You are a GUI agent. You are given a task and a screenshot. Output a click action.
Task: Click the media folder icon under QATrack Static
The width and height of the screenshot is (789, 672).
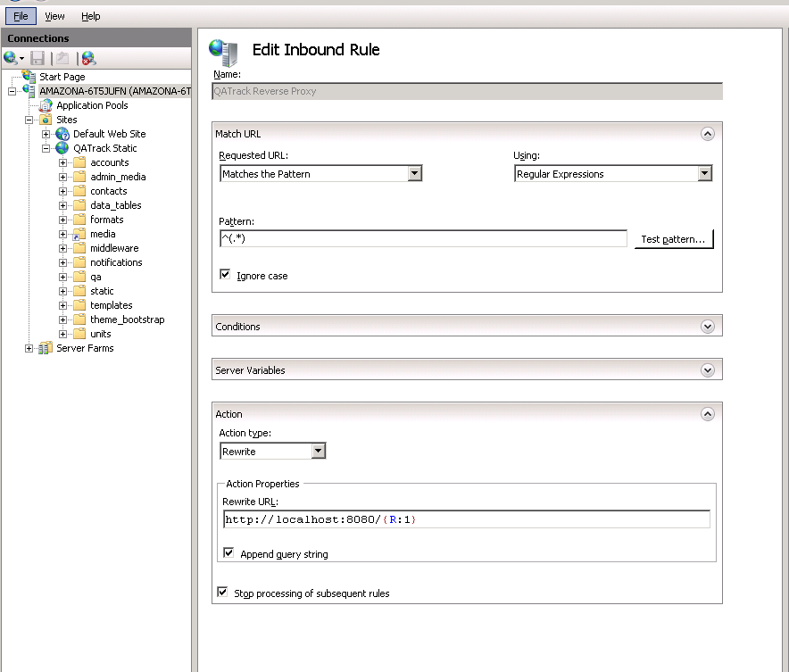[78, 233]
